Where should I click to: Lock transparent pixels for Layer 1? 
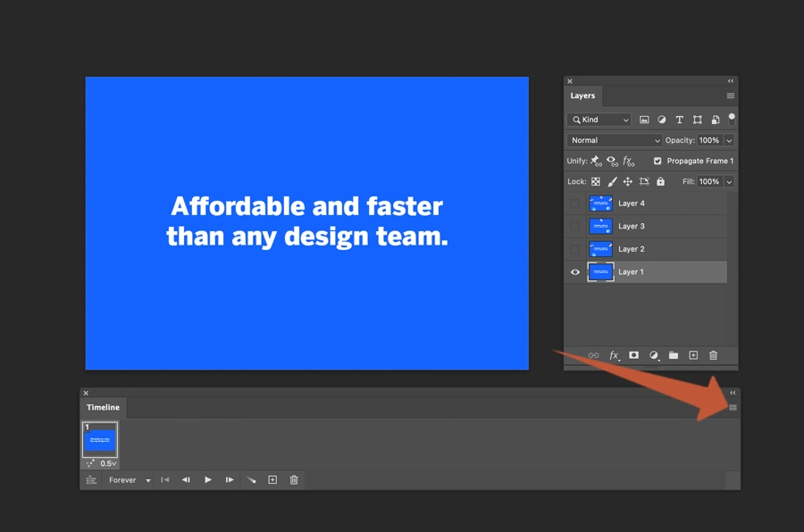point(595,181)
